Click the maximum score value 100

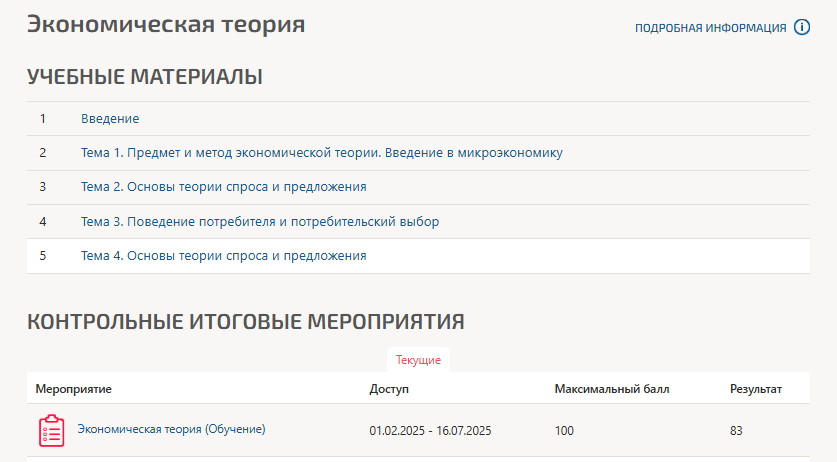click(565, 431)
